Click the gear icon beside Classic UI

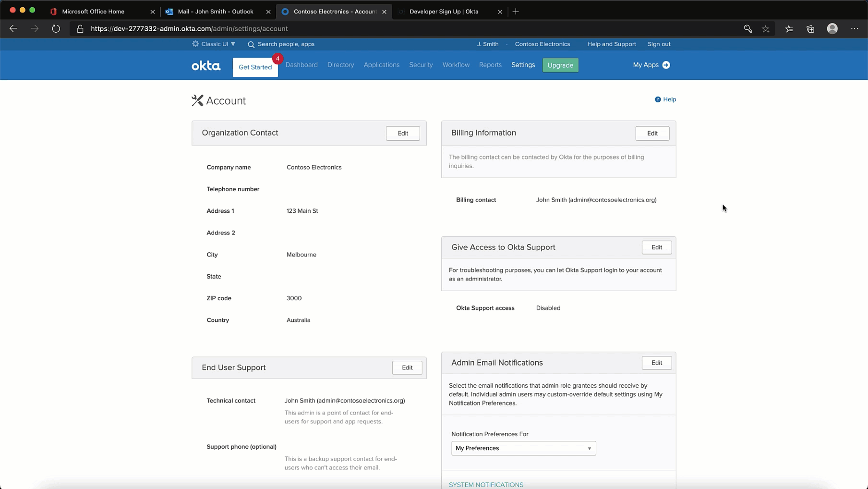(x=195, y=44)
